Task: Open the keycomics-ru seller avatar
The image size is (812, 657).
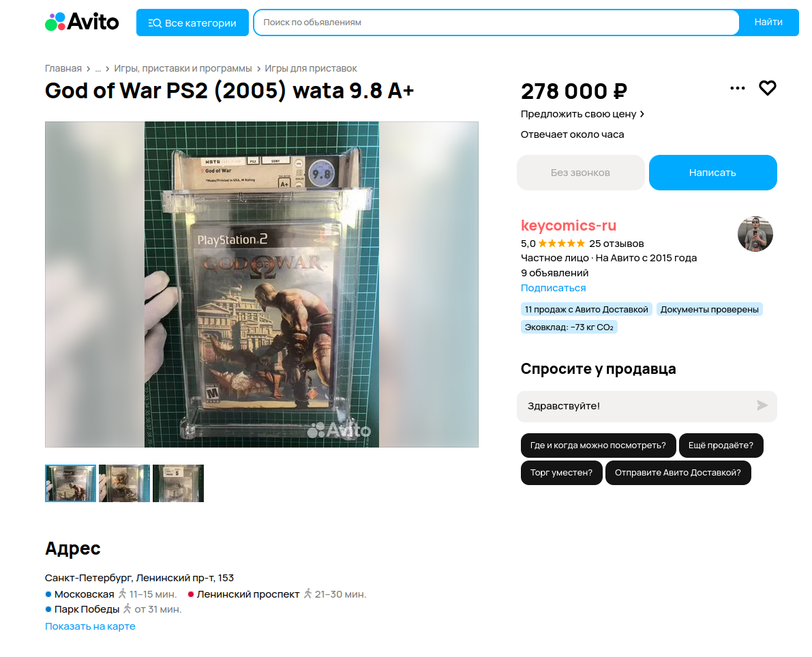Action: coord(755,234)
